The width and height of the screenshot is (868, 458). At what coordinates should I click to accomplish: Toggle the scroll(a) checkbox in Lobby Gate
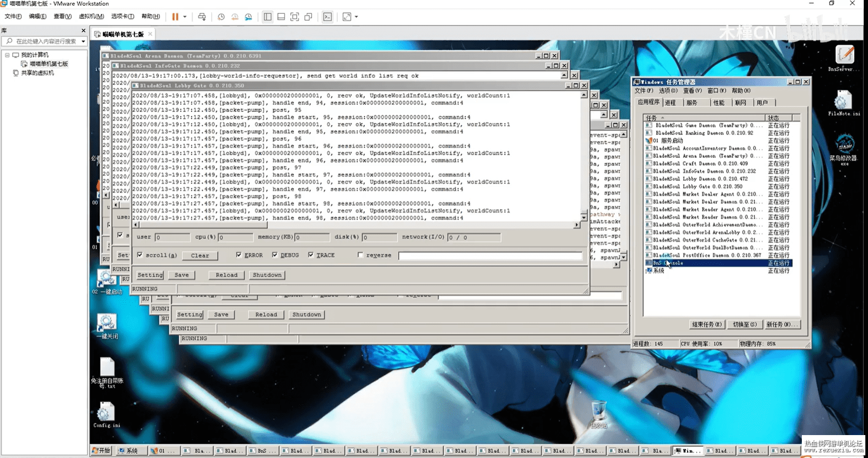pyautogui.click(x=140, y=255)
